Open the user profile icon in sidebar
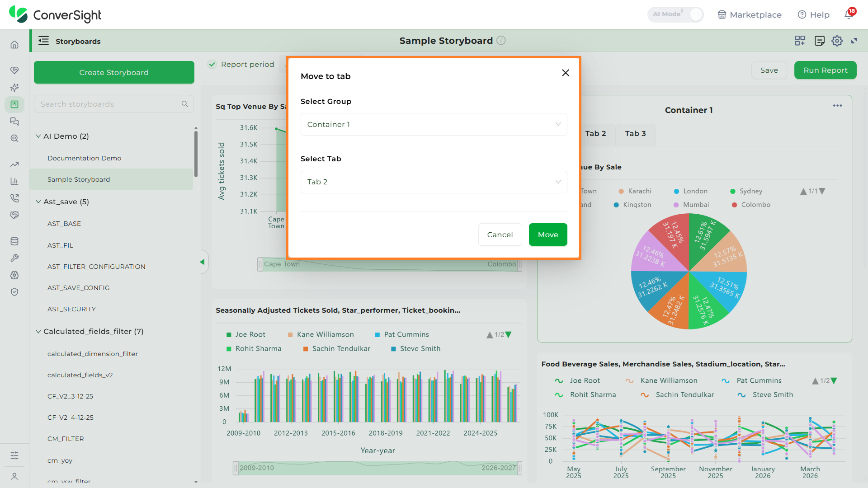The width and height of the screenshot is (868, 488). [14, 476]
